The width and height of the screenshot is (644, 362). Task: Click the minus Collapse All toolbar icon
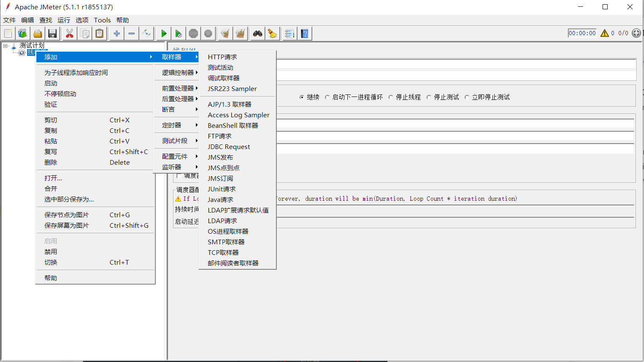132,33
